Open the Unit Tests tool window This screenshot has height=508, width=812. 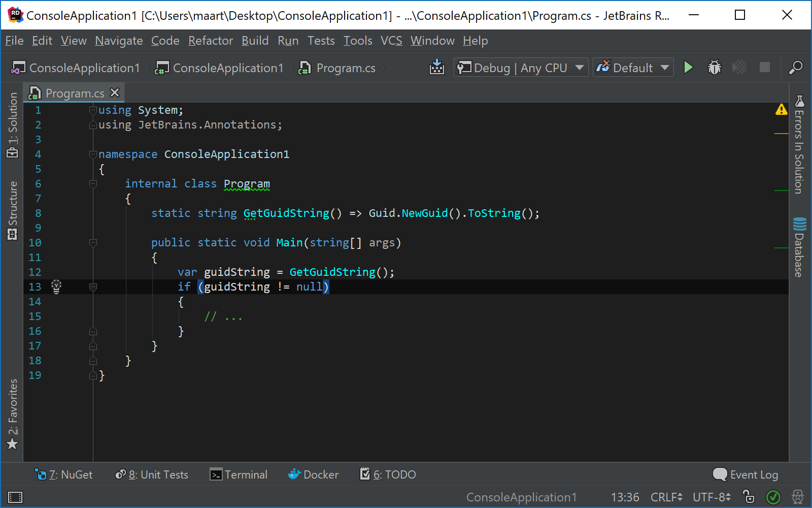(x=152, y=474)
